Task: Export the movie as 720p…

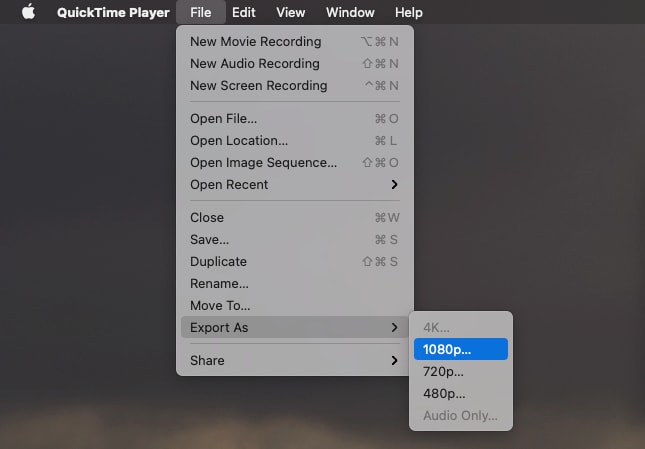Action: click(461, 372)
